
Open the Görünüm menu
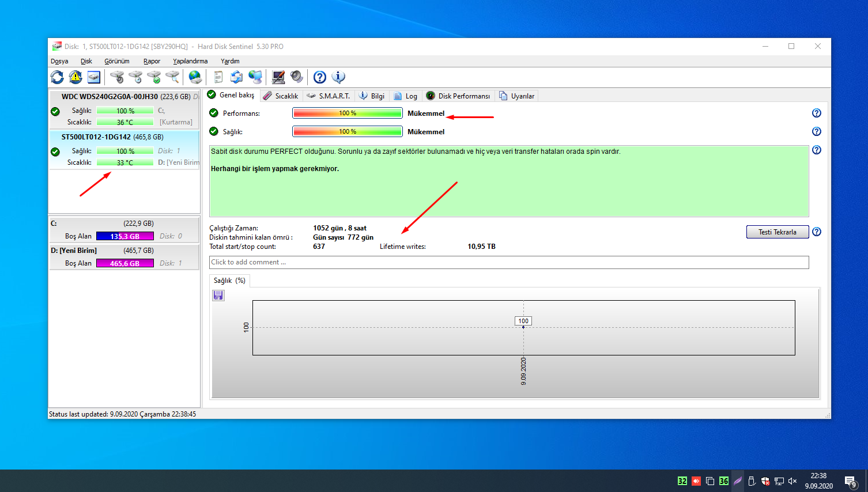[x=117, y=61]
